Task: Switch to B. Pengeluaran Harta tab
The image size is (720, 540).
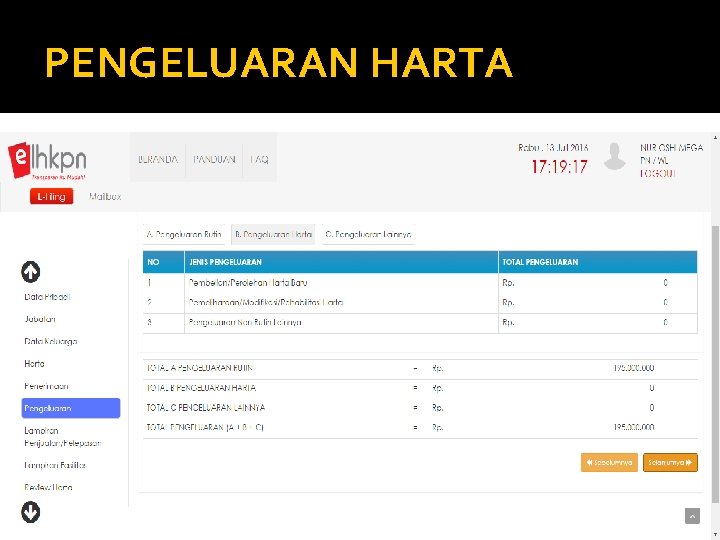Action: tap(273, 235)
